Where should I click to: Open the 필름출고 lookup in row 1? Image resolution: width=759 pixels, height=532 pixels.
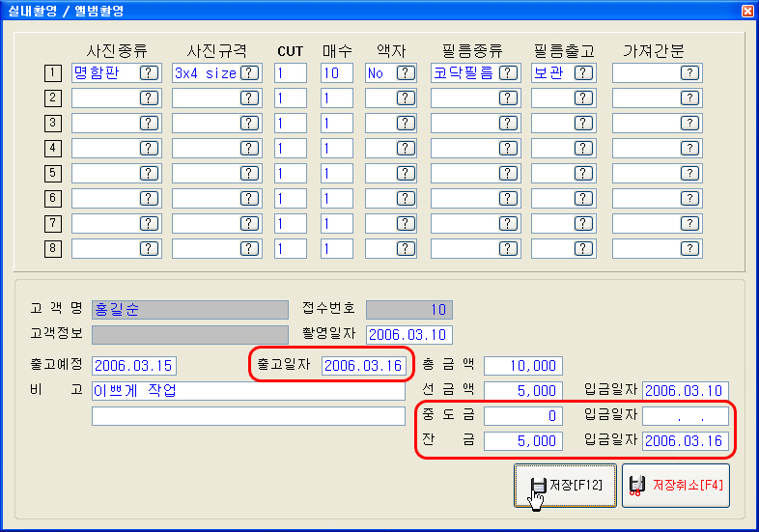583,73
